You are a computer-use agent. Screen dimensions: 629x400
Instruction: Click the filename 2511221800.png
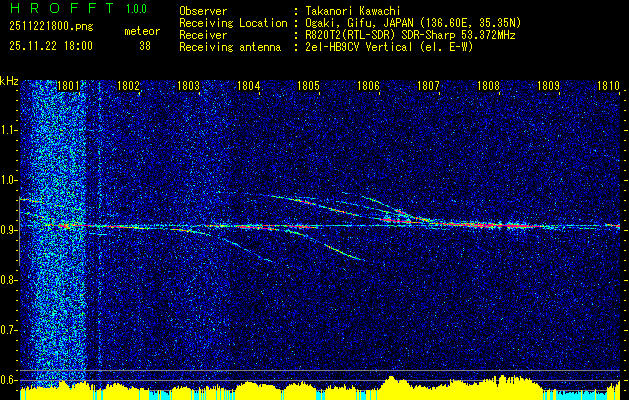pos(51,27)
